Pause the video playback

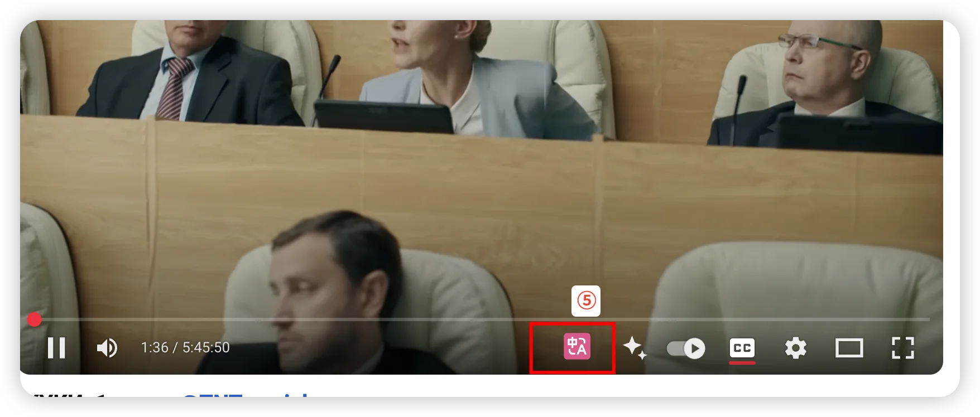pos(56,348)
